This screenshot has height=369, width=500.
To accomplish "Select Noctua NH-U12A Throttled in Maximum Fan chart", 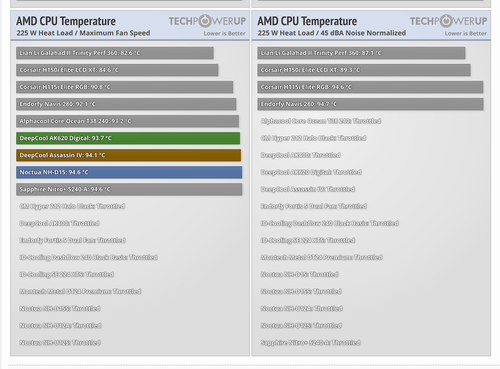I will point(60,325).
